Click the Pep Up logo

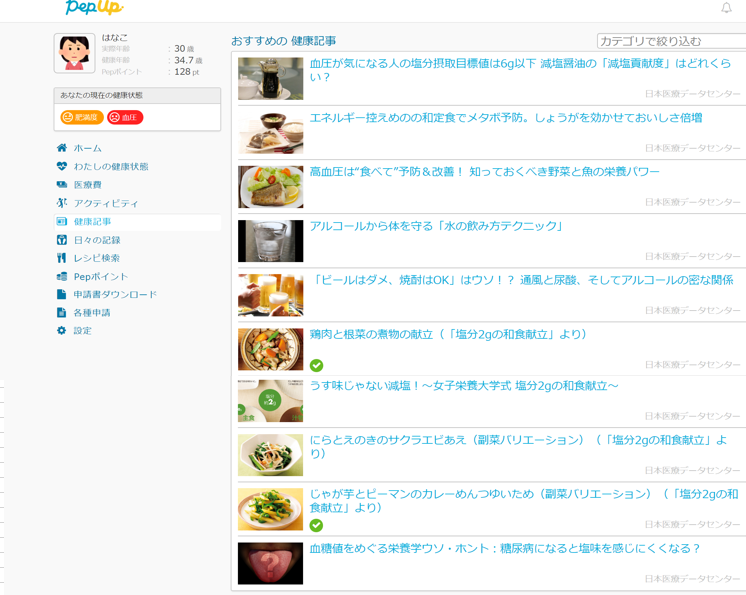[x=94, y=8]
